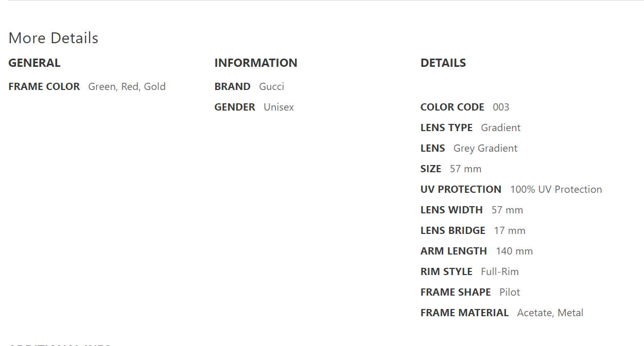The height and width of the screenshot is (346, 644).
Task: Click the Unisex gender value
Action: click(279, 107)
